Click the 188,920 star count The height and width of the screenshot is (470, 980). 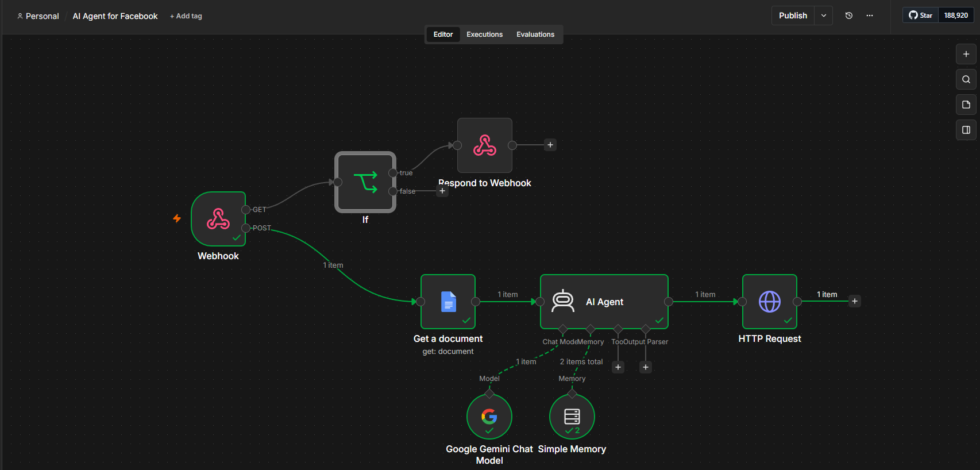956,16
